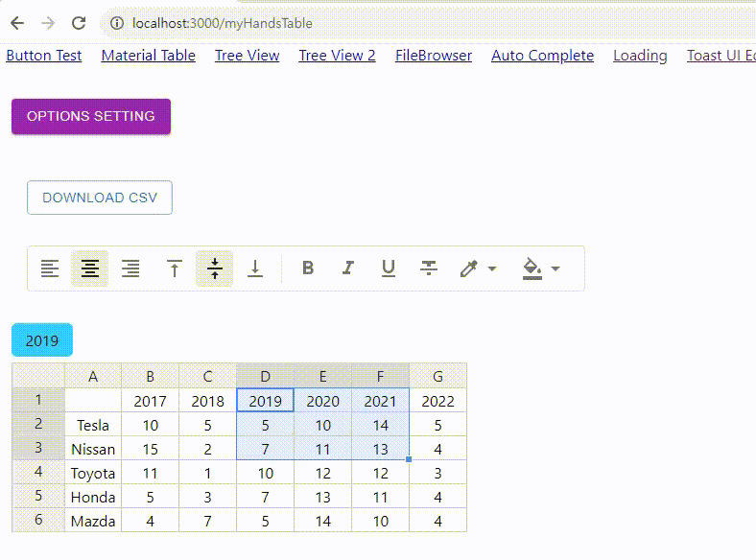Viewport: 756px width, 560px height.
Task: Click the cell containing 2018
Action: [208, 401]
